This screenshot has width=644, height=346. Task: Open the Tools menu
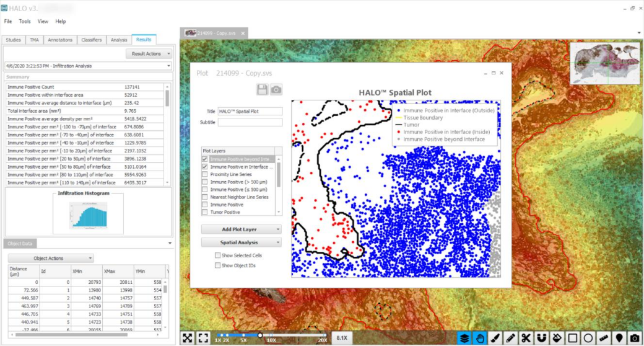pos(25,21)
